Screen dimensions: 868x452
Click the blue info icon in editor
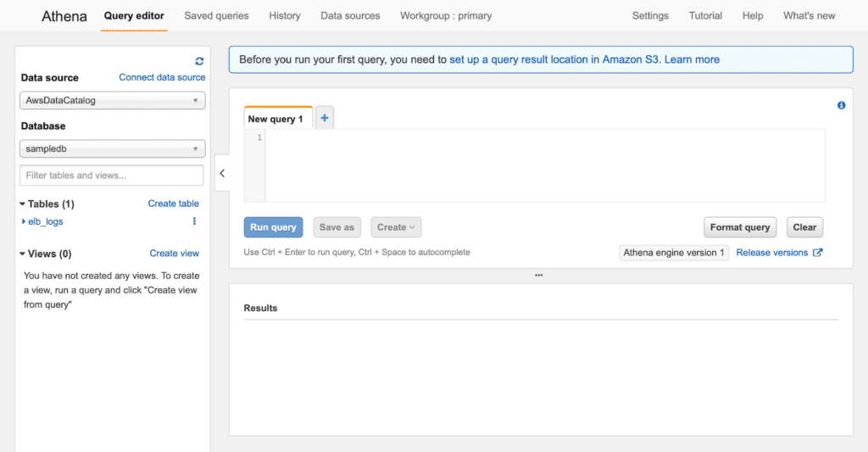(841, 105)
